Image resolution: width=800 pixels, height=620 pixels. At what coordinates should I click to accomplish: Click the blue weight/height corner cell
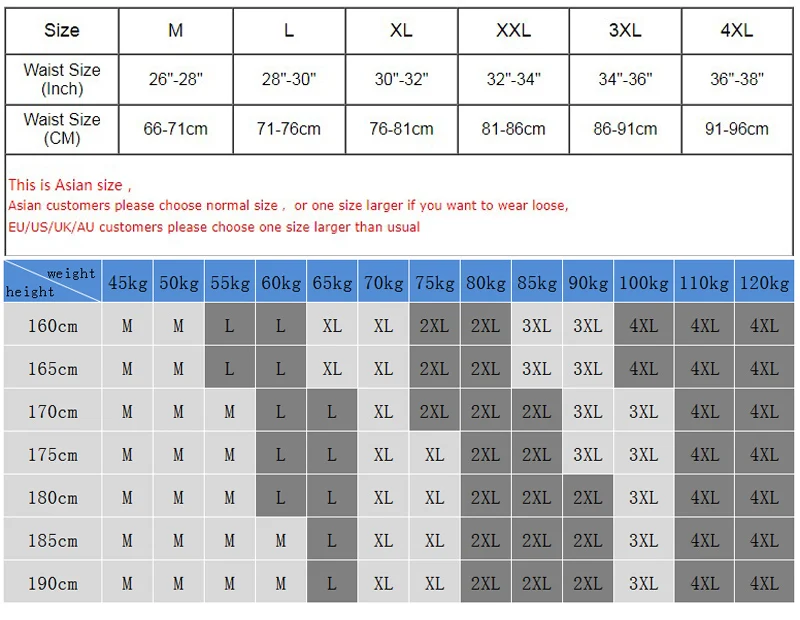click(x=52, y=282)
